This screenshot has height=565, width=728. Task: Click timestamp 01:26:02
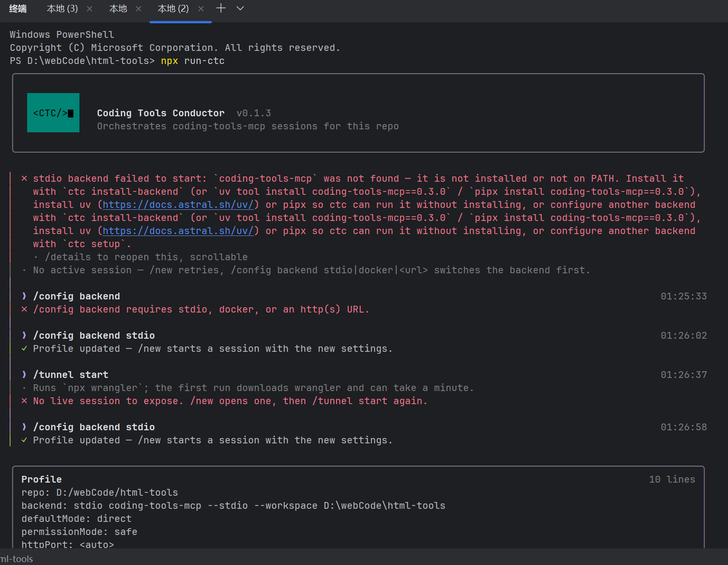684,335
